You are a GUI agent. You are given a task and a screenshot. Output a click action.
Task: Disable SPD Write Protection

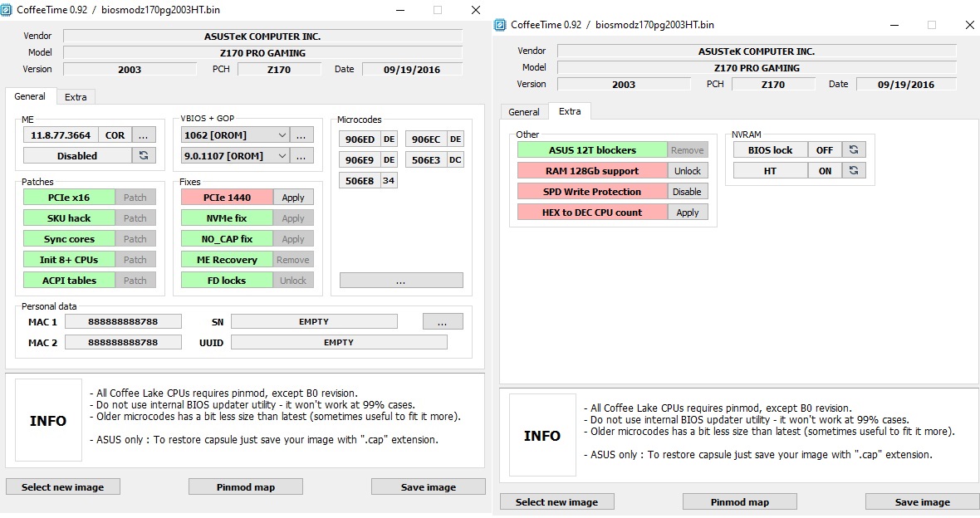(688, 191)
